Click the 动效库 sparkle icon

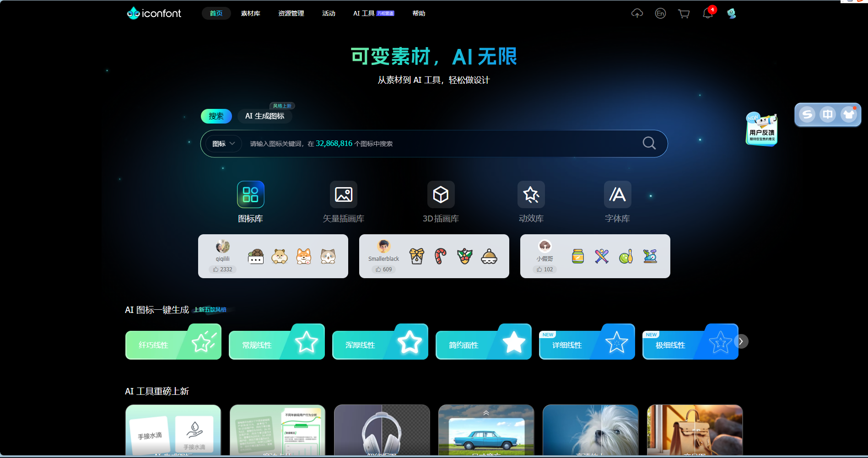(x=530, y=194)
